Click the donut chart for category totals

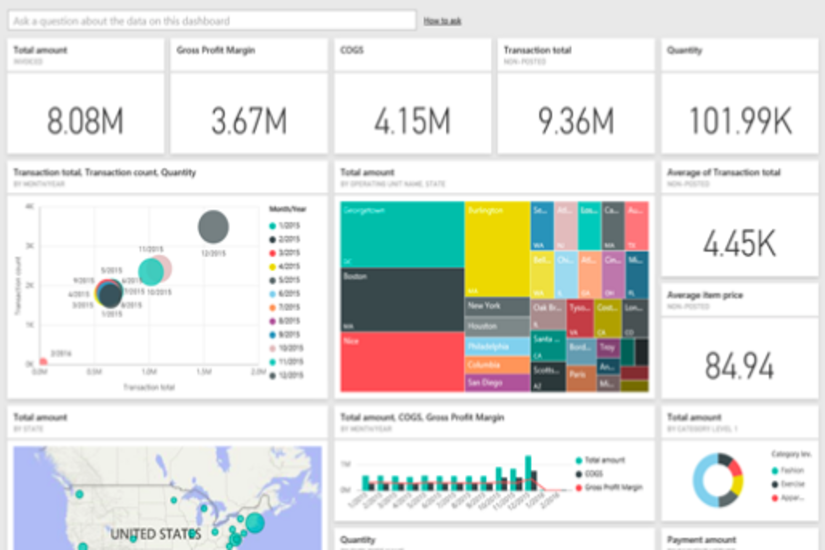point(718,480)
